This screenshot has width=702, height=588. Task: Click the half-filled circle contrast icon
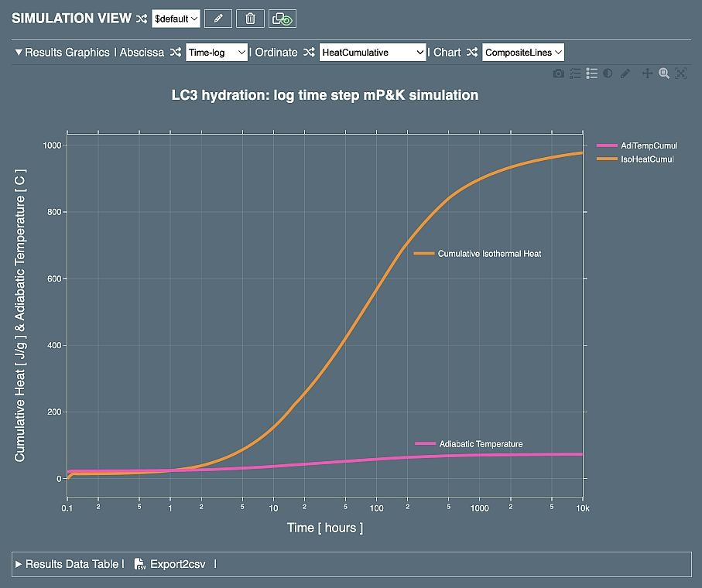point(608,73)
